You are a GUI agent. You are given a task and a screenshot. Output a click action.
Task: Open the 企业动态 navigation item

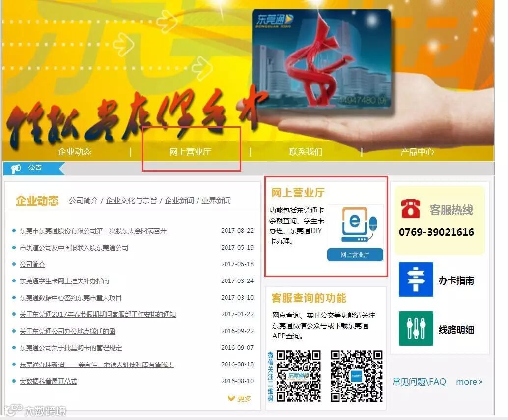click(75, 152)
